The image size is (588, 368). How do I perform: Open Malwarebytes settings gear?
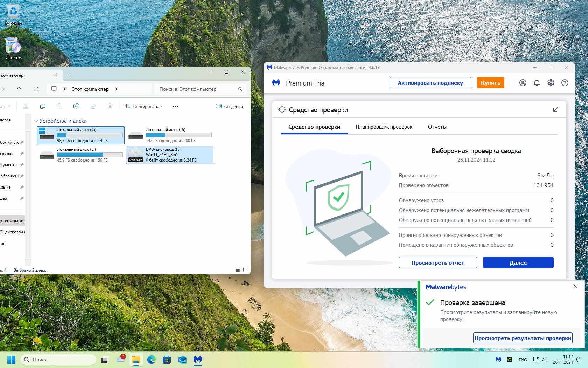(551, 83)
